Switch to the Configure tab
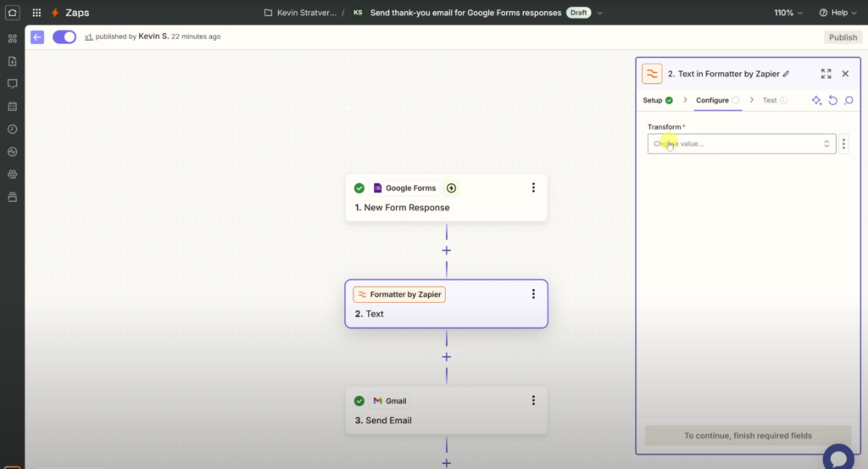This screenshot has height=469, width=868. [717, 100]
